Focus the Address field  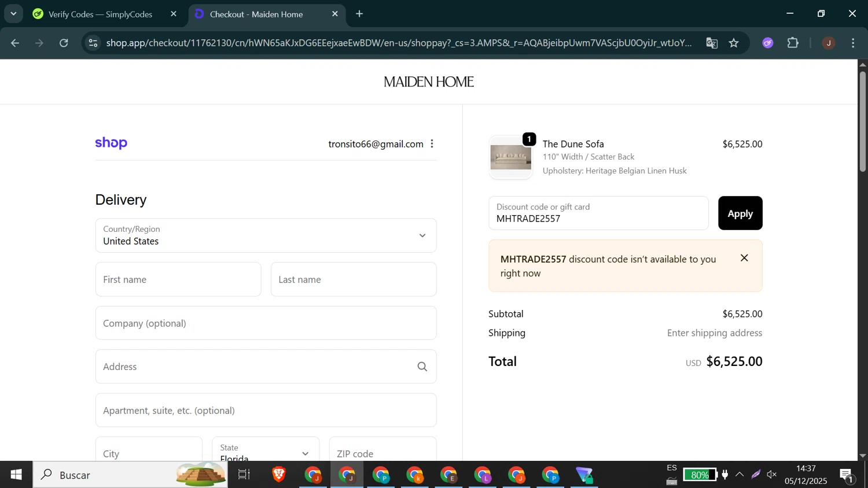pyautogui.click(x=266, y=367)
